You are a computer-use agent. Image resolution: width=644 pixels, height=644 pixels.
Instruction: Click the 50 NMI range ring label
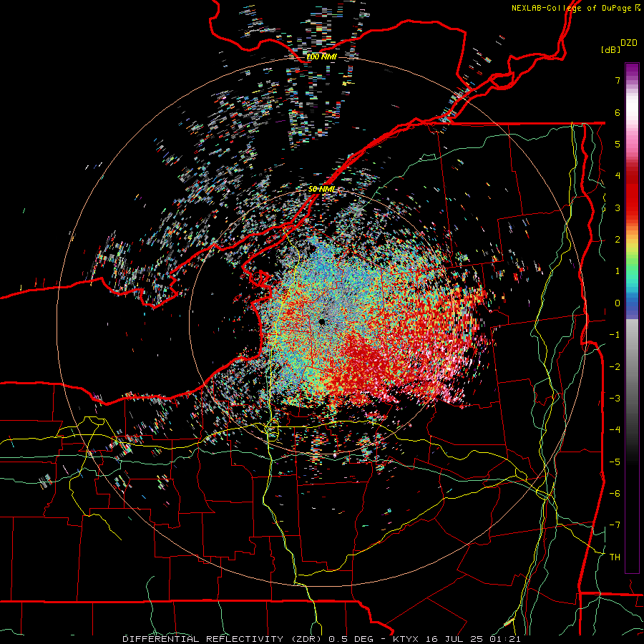321,189
